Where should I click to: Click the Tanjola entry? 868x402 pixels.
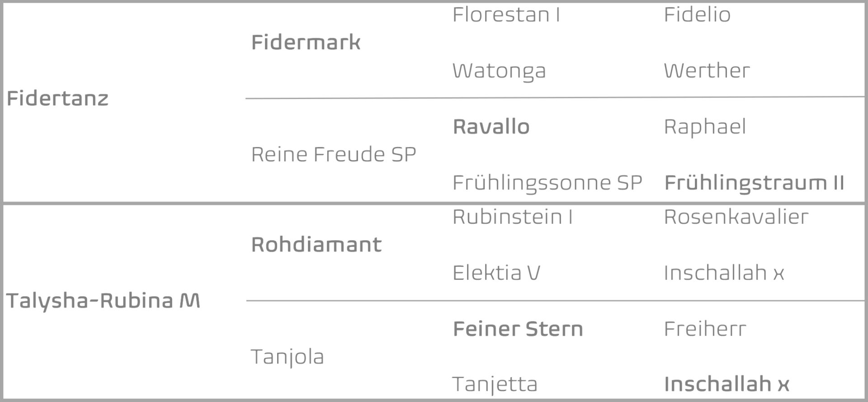point(287,357)
